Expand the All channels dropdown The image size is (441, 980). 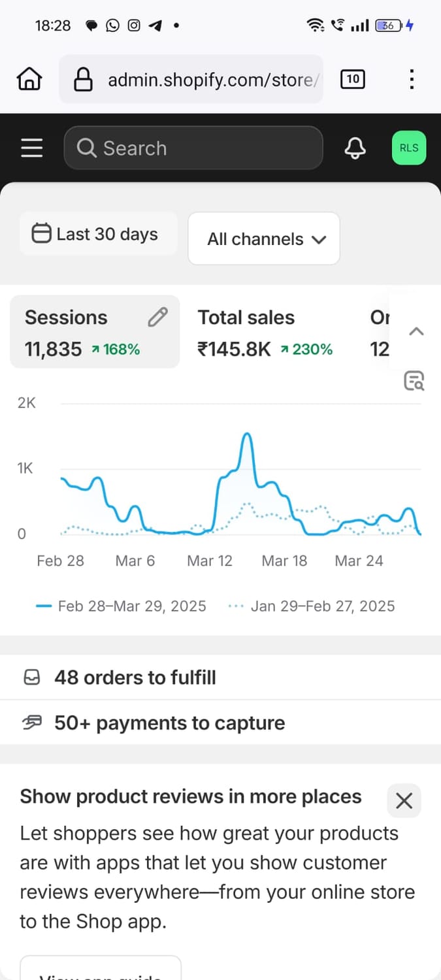point(264,239)
